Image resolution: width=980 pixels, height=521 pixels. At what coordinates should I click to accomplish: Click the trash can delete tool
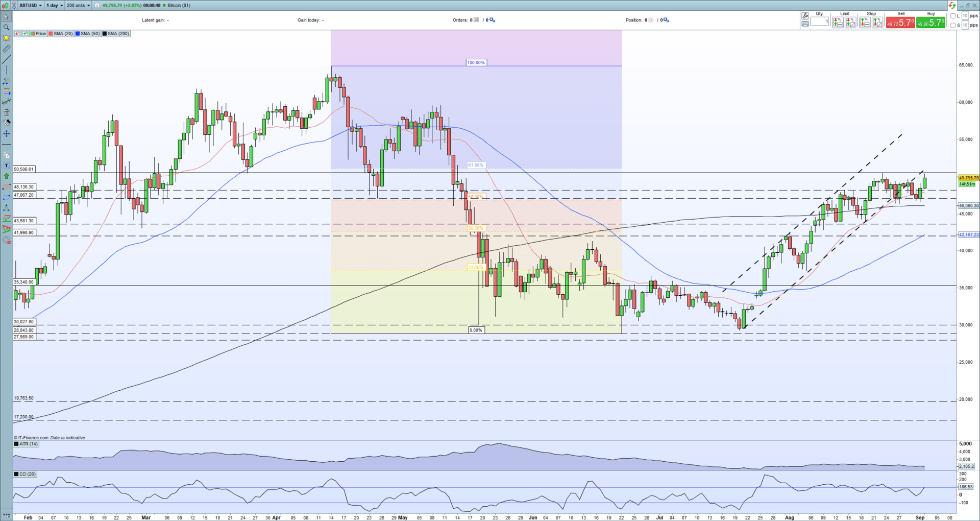(x=6, y=112)
